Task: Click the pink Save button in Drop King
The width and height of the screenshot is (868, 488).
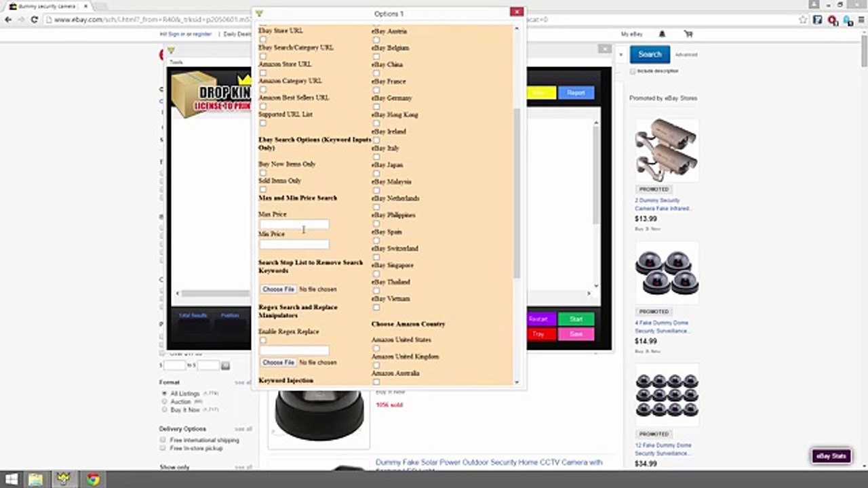Action: pyautogui.click(x=576, y=334)
